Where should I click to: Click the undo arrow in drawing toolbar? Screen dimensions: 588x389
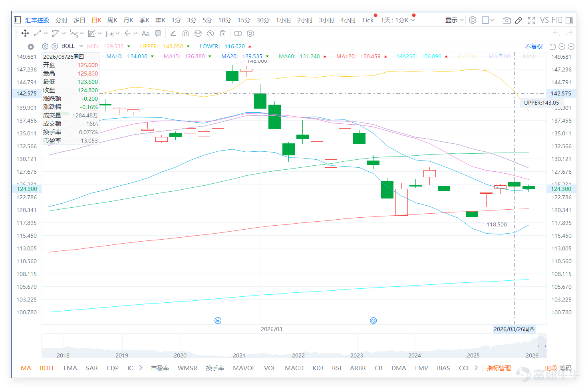556,34
